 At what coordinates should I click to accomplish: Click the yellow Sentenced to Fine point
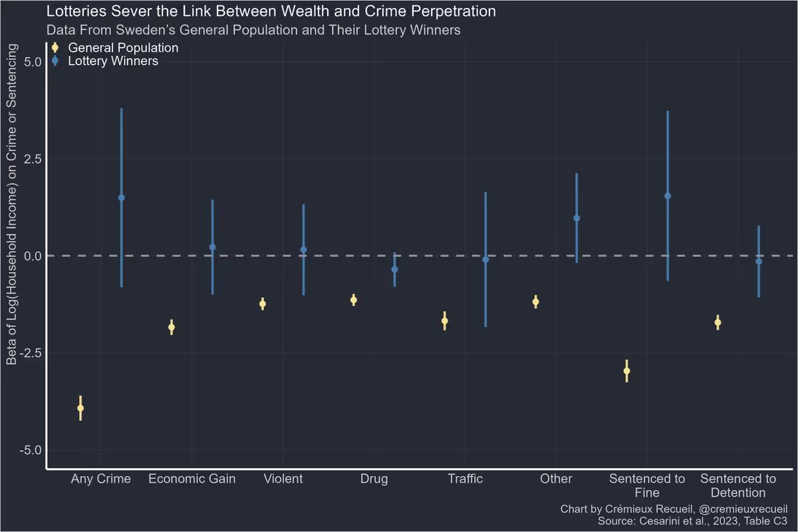626,371
